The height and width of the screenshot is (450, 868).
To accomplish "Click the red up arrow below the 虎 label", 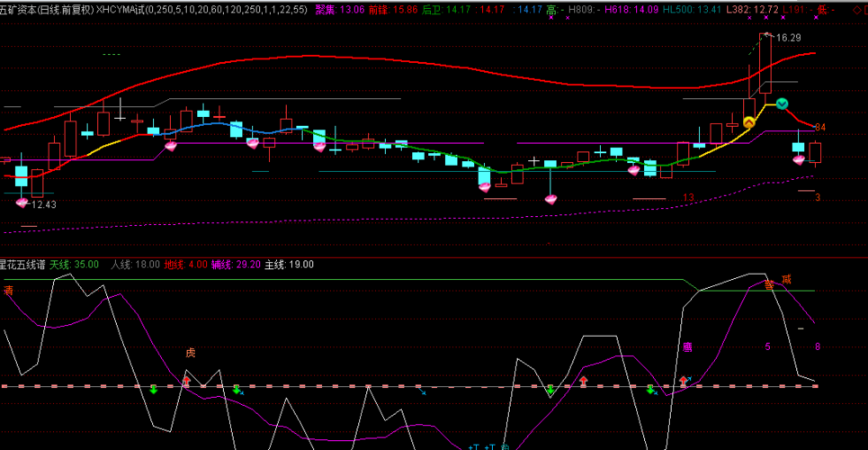I will [186, 382].
